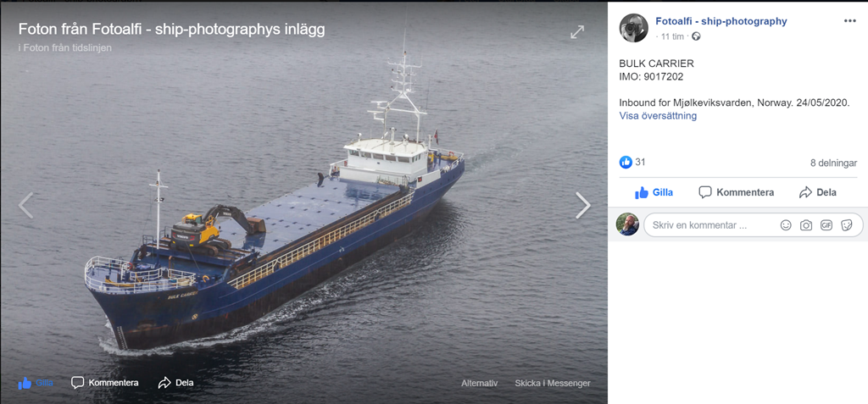This screenshot has height=404, width=868.
Task: Click the public globe audience icon
Action: point(696,36)
